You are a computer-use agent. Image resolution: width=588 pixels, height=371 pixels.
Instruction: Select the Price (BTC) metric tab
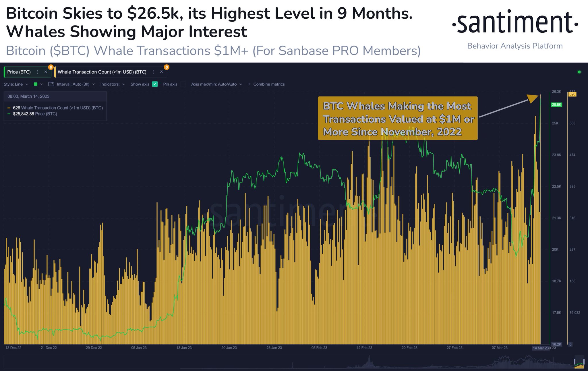pyautogui.click(x=19, y=72)
